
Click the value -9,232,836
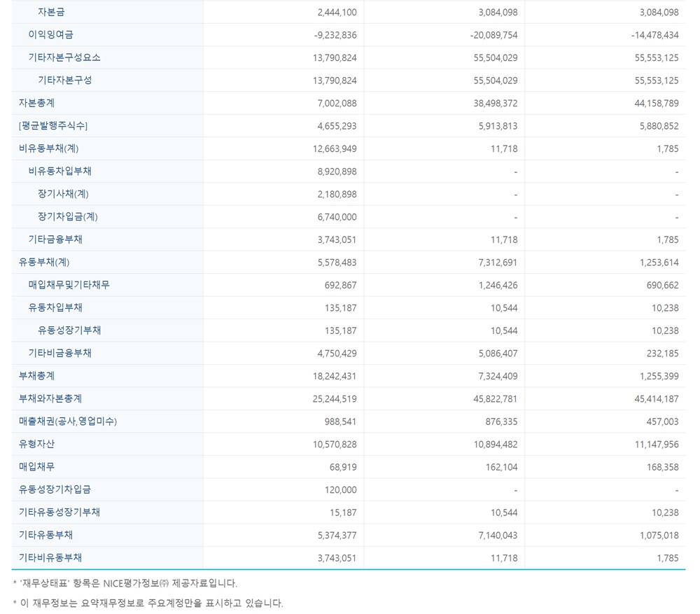pos(335,35)
